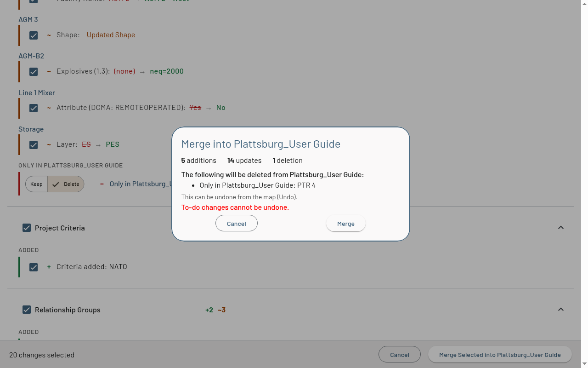Click Merge Selected Into Plattsburg_User Guide

coord(500,355)
